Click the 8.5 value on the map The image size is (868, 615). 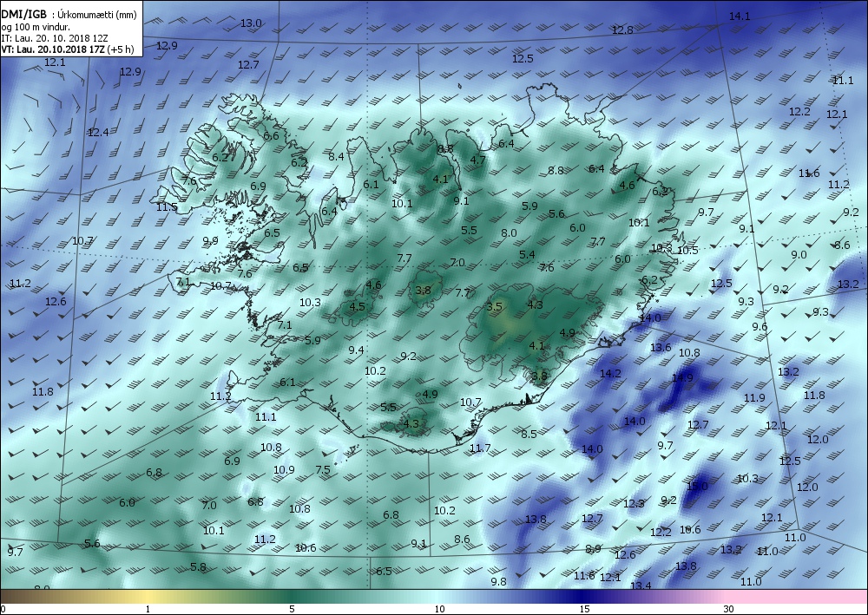click(529, 434)
